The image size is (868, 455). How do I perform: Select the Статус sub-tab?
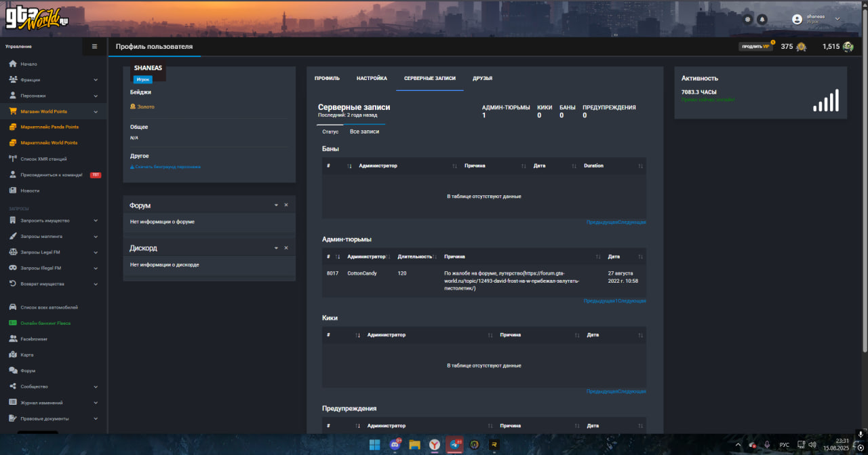tap(330, 132)
